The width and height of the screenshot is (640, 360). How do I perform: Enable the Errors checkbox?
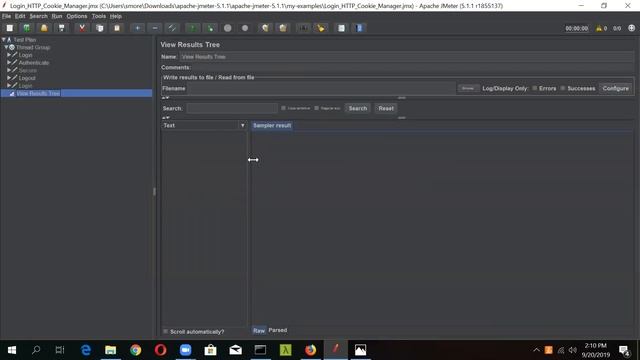click(x=535, y=88)
